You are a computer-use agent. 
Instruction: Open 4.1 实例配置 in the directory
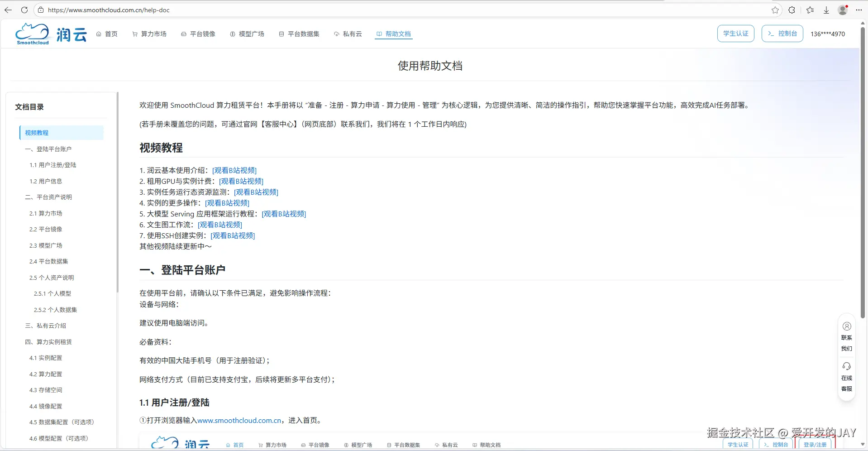(x=46, y=358)
